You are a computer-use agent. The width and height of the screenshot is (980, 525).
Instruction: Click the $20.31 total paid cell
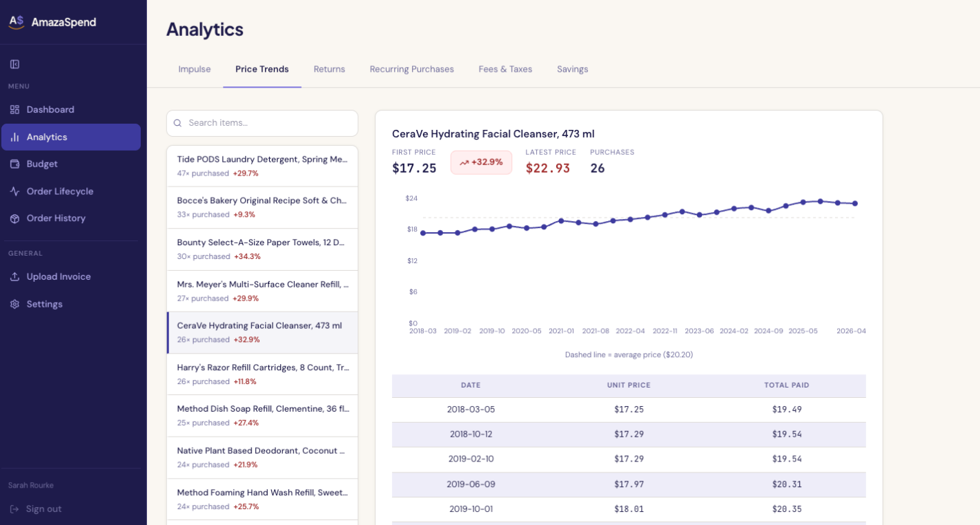click(787, 484)
